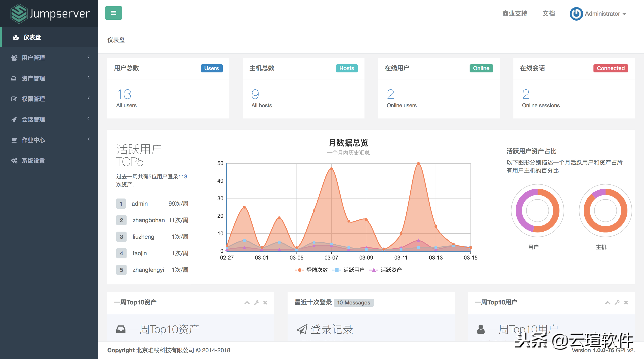
Task: Click the hamburger menu toggle button
Action: [113, 13]
